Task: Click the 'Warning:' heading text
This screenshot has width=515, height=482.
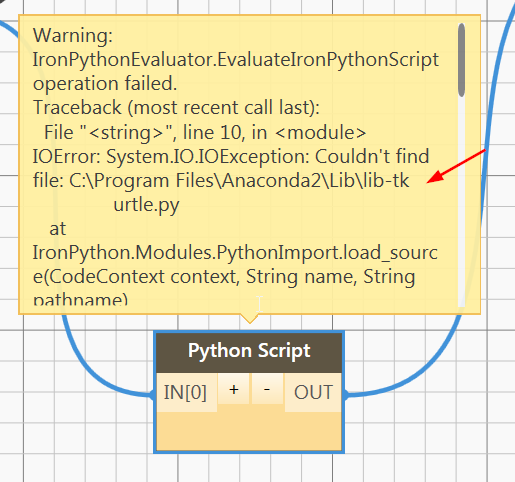Action: tap(73, 35)
